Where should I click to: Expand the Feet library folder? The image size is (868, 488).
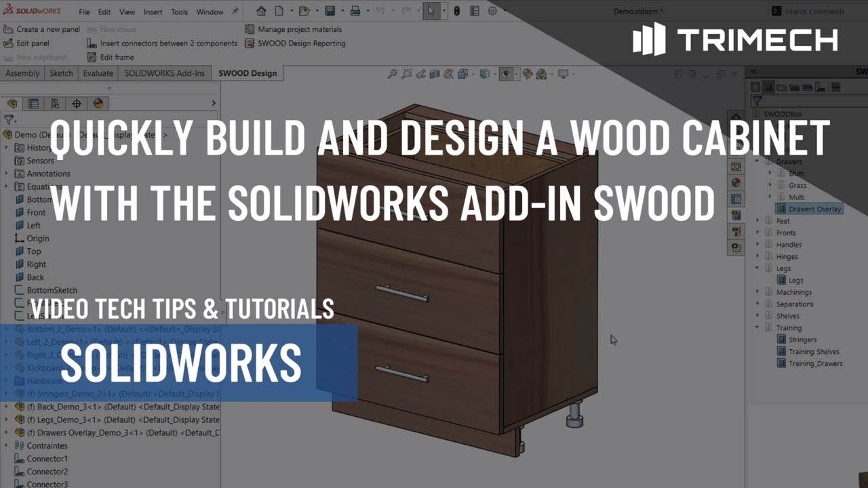click(x=757, y=221)
